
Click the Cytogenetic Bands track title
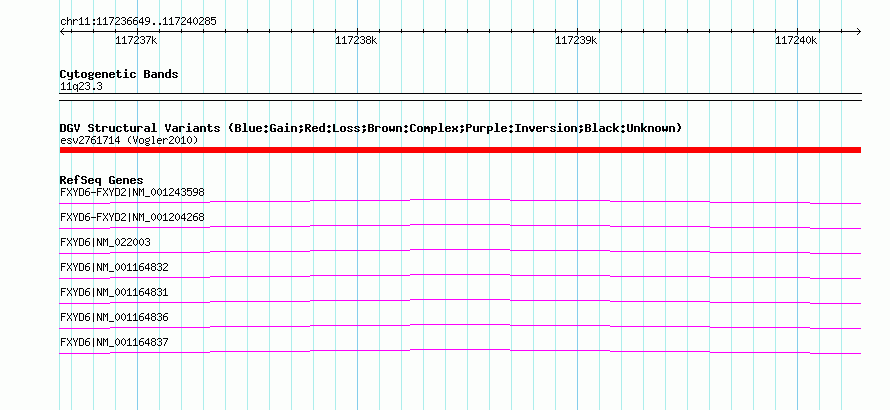pos(119,74)
